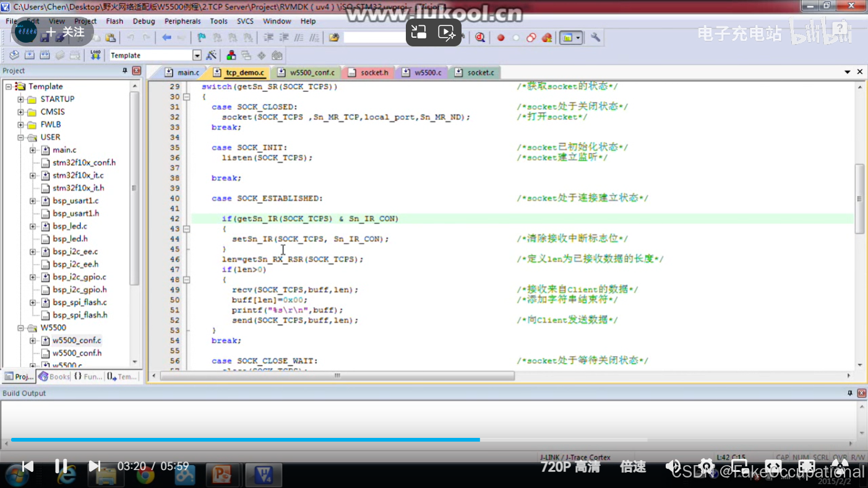Skip to the next video
This screenshot has height=488, width=868.
94,466
